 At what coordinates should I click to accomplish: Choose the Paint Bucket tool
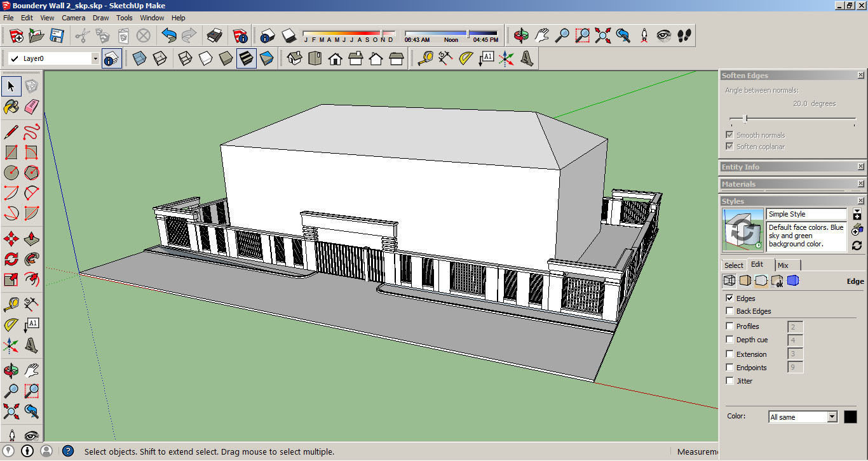tap(11, 106)
